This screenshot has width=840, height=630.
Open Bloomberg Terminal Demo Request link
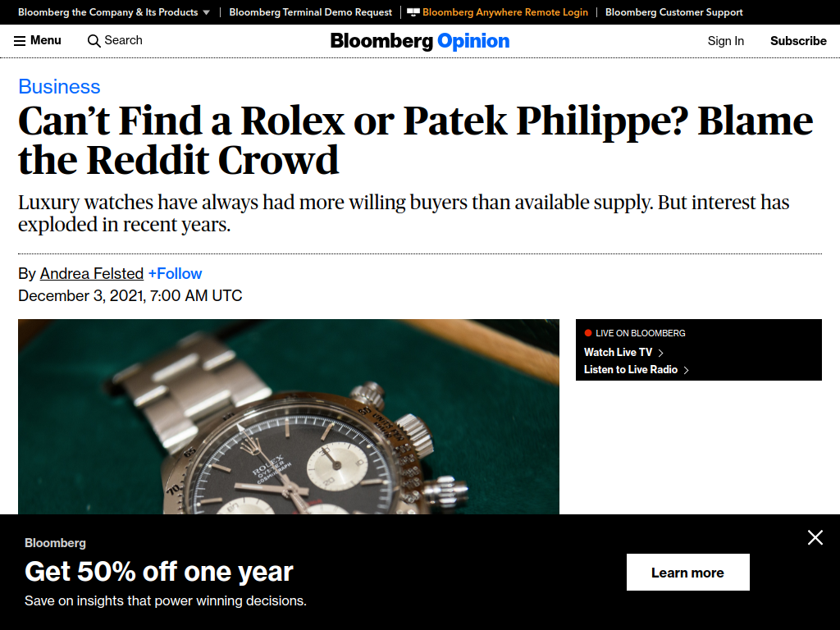coord(311,12)
